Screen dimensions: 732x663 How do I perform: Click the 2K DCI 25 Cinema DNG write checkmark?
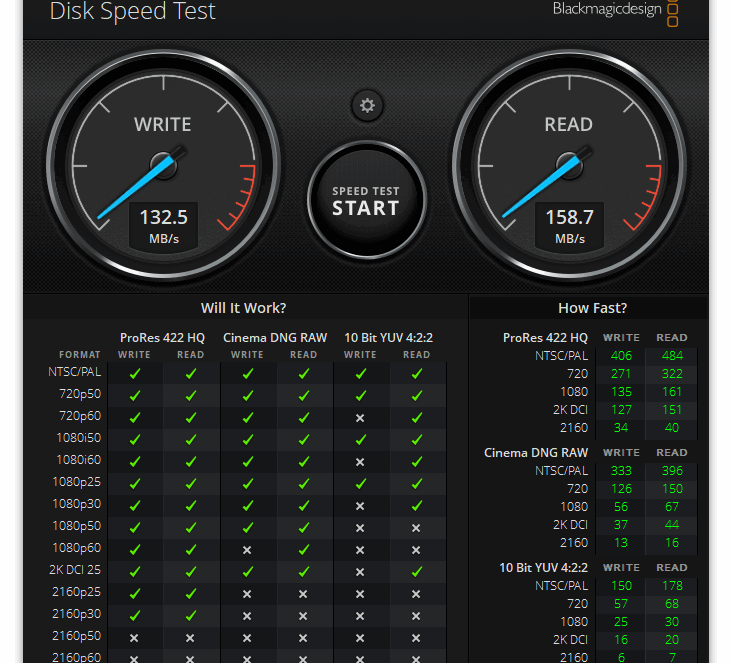[x=248, y=571]
